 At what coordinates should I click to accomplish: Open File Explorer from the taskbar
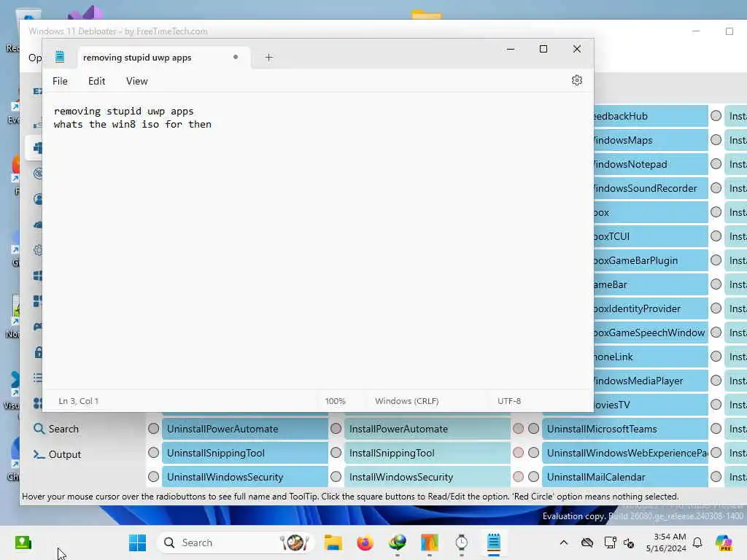pyautogui.click(x=333, y=542)
